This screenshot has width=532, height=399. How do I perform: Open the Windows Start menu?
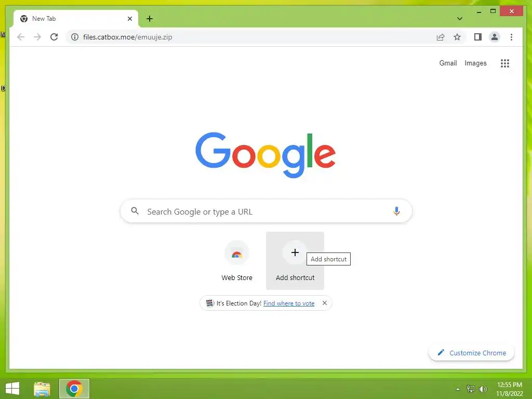(x=12, y=389)
